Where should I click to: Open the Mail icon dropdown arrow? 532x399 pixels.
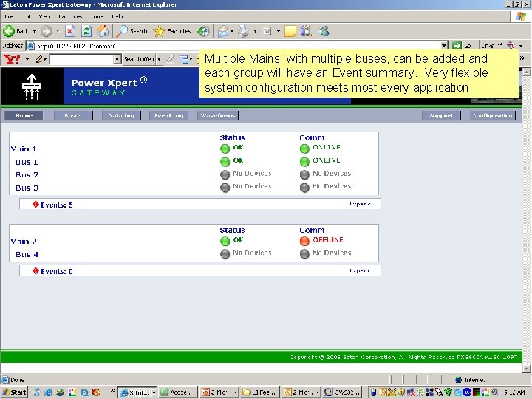tap(232, 32)
